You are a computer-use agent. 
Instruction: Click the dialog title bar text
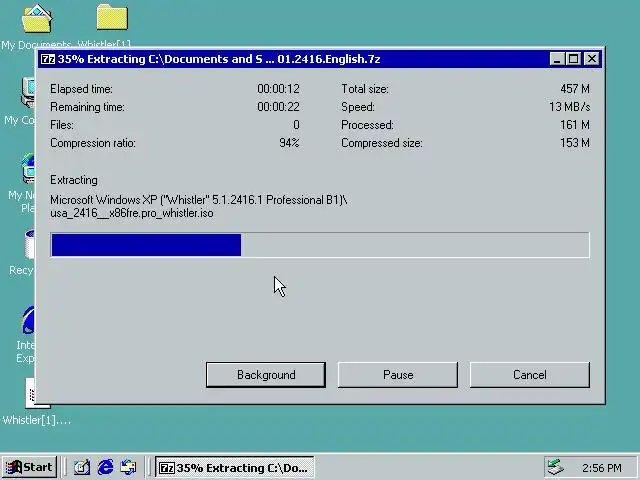(219, 59)
